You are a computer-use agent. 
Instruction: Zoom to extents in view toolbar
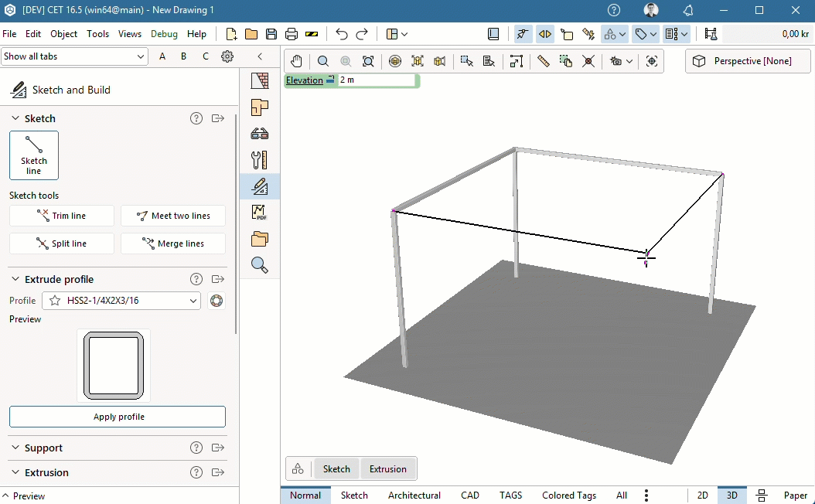[368, 61]
